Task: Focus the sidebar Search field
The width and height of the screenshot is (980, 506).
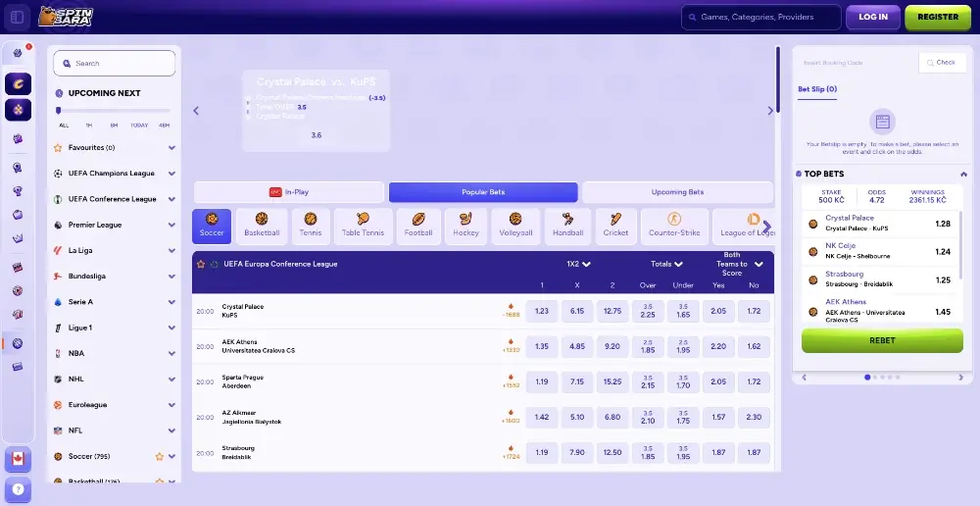Action: click(x=115, y=63)
